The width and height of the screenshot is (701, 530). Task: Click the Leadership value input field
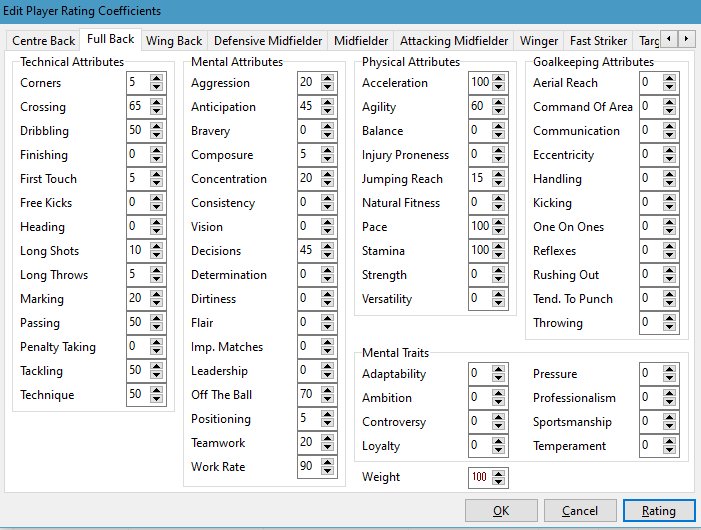pyautogui.click(x=309, y=371)
